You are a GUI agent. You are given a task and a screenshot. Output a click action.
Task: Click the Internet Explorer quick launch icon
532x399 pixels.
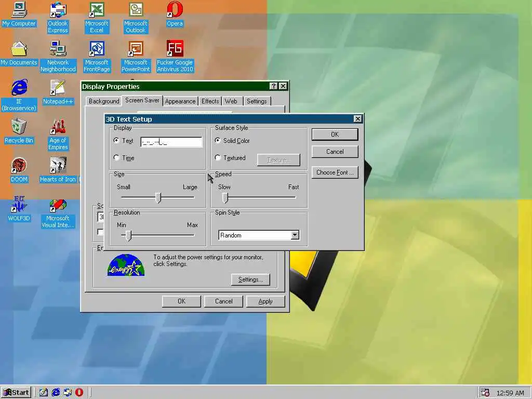click(56, 392)
